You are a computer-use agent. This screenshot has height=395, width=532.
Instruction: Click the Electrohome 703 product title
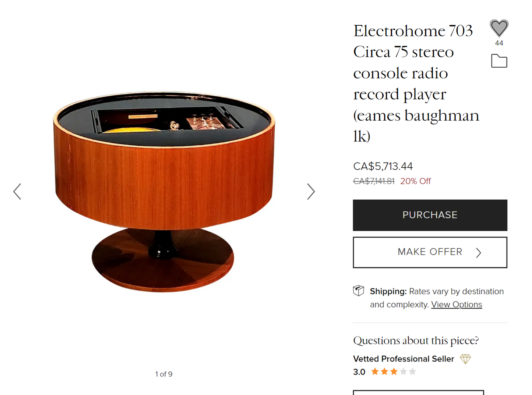click(416, 83)
